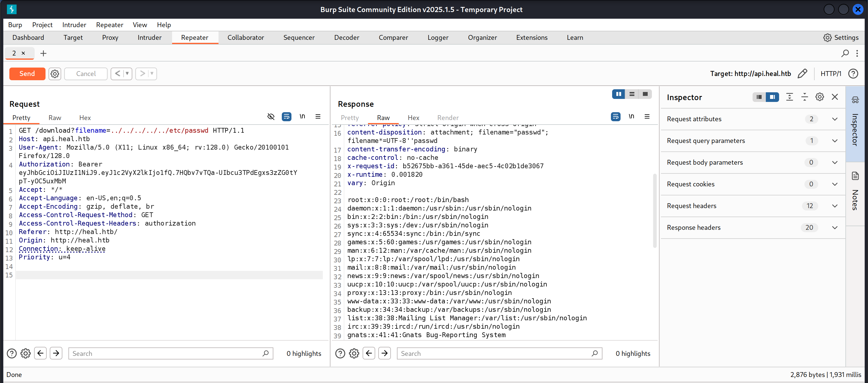Click the Repeater search magnifier icon

point(845,53)
